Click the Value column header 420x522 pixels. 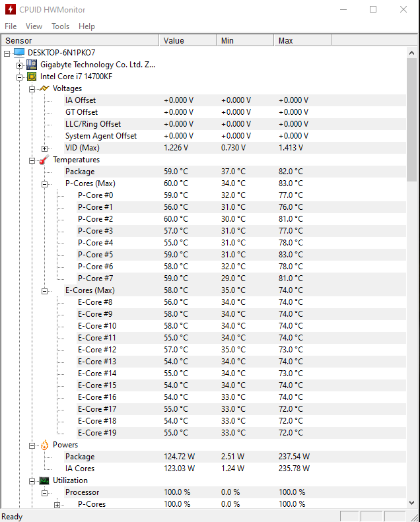coord(188,41)
